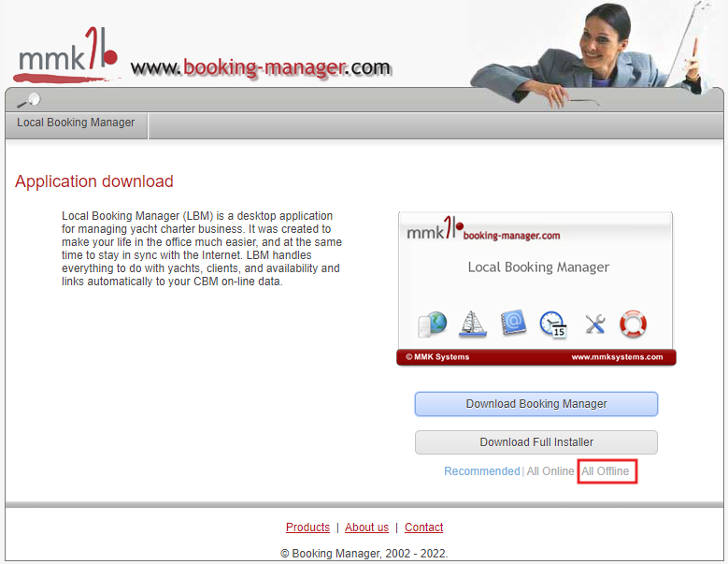
Task: Click the Local Booking Manager splash title
Action: pos(538,268)
